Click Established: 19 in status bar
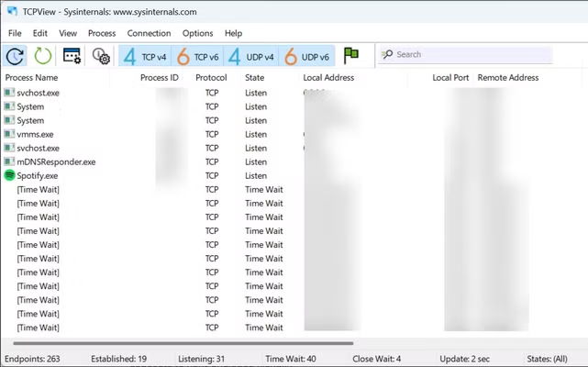 pyautogui.click(x=119, y=359)
